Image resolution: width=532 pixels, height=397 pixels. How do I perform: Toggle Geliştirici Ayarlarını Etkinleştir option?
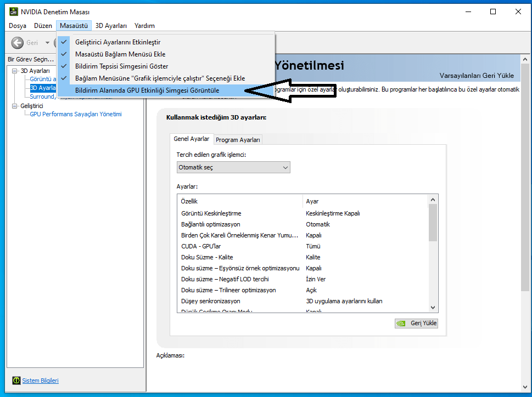click(x=166, y=42)
